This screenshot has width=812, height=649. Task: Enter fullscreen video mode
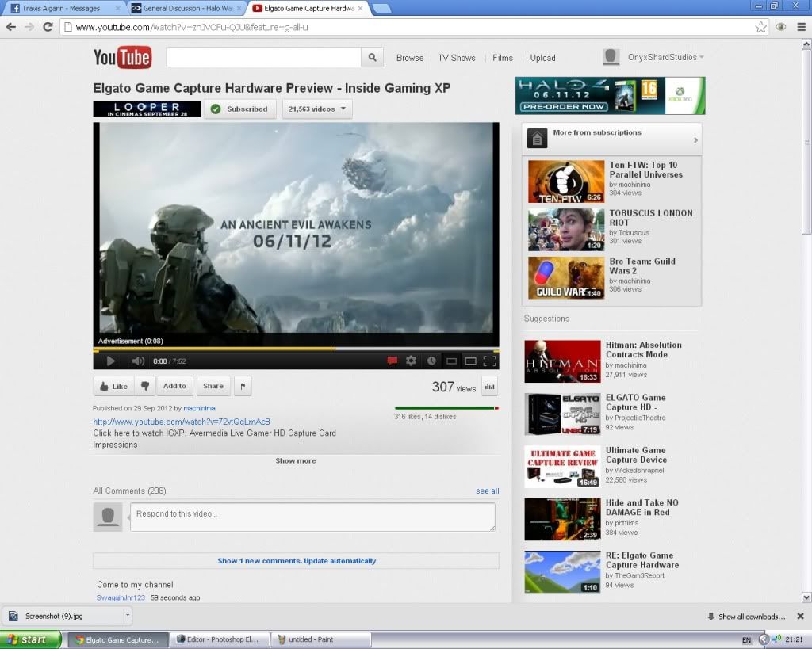pyautogui.click(x=490, y=361)
